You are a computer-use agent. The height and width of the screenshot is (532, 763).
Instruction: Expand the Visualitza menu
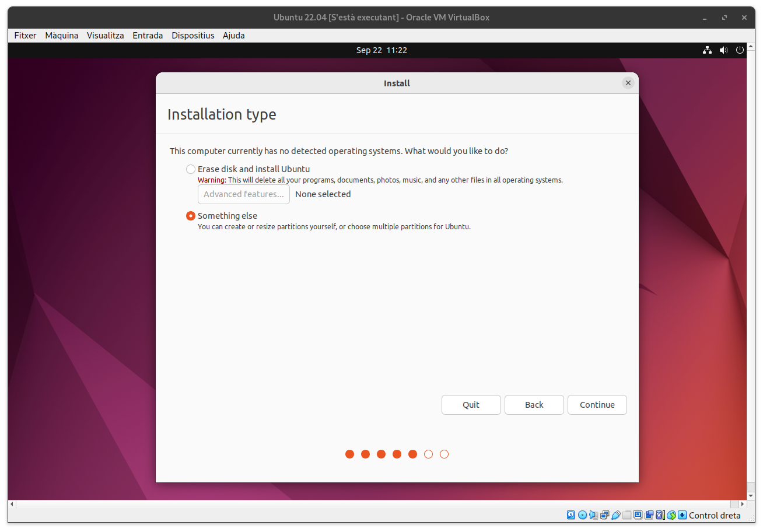pos(105,36)
